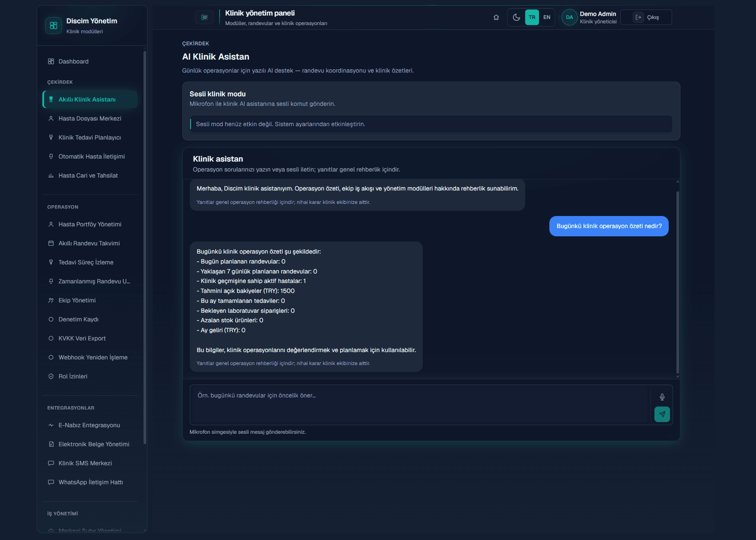Open Hasta Dosyası Merkezi menu item
756x540 pixels.
click(90, 118)
